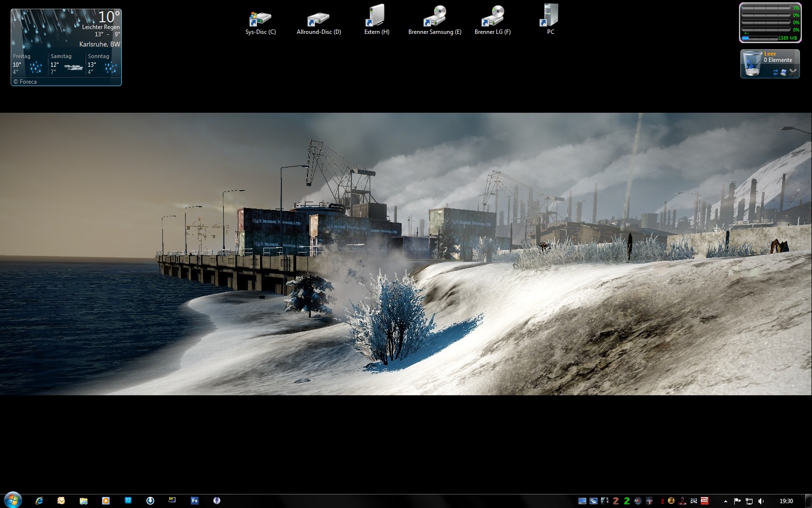Click the Sonntag forecast in weather gadget
Image resolution: width=812 pixels, height=508 pixels.
click(x=103, y=64)
